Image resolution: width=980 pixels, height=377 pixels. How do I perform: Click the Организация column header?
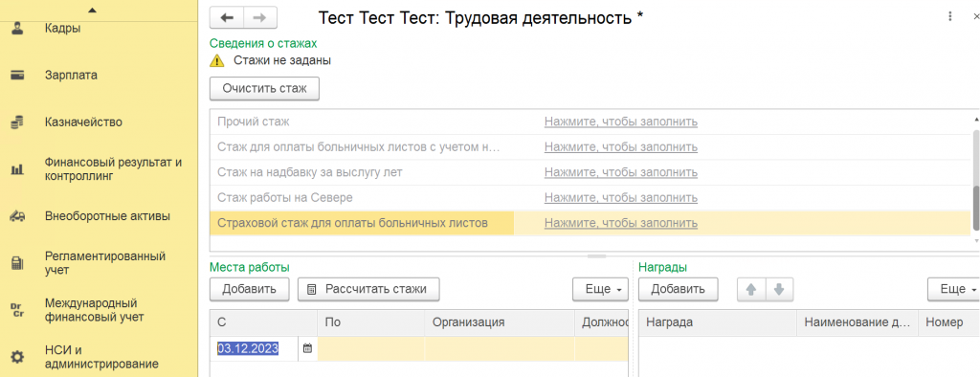tap(500, 322)
